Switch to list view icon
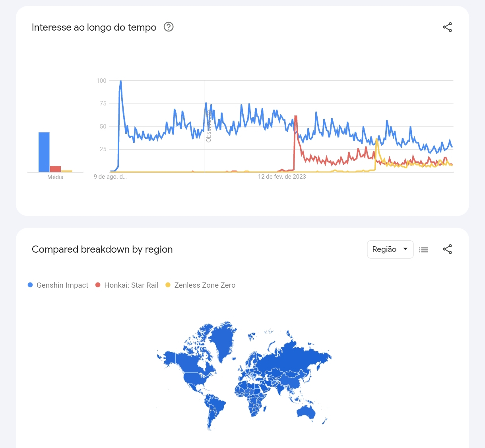The image size is (485, 448). (x=424, y=249)
